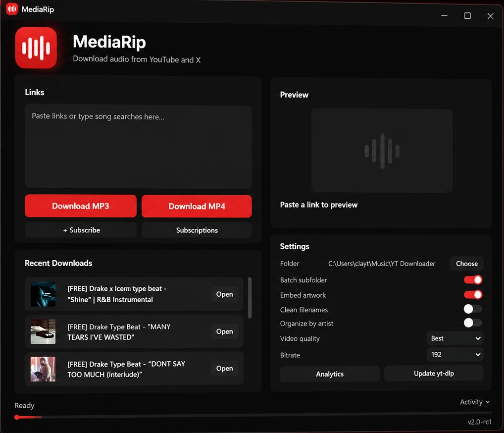The width and height of the screenshot is (504, 433).
Task: Click the Recent Downloads scrollbar
Action: 250,298
